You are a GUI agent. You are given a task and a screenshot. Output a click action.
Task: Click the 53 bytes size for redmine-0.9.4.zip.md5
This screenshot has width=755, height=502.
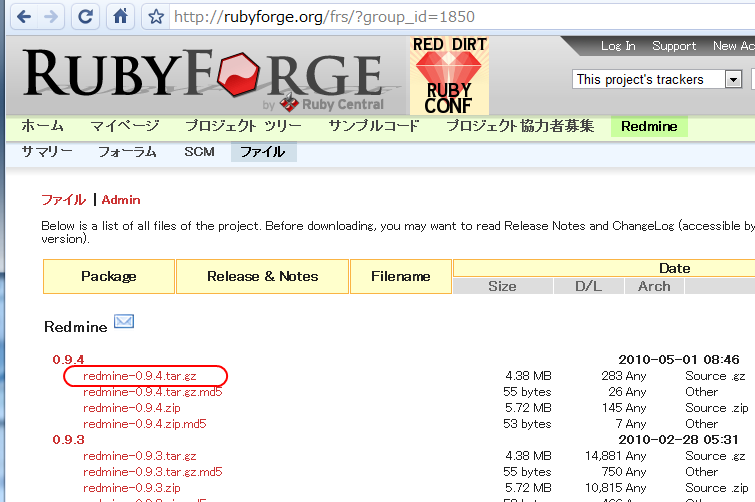tap(527, 424)
